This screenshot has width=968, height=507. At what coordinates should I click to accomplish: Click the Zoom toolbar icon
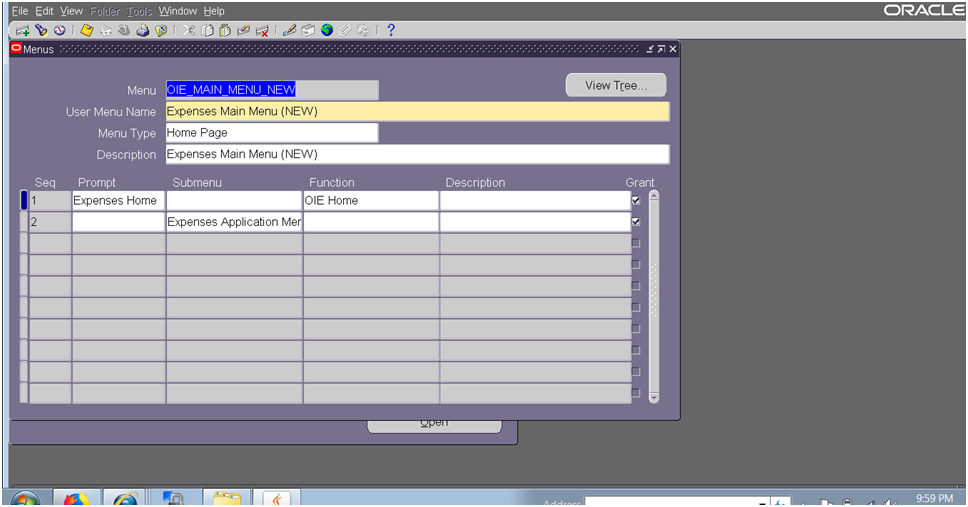pyautogui.click(x=308, y=30)
